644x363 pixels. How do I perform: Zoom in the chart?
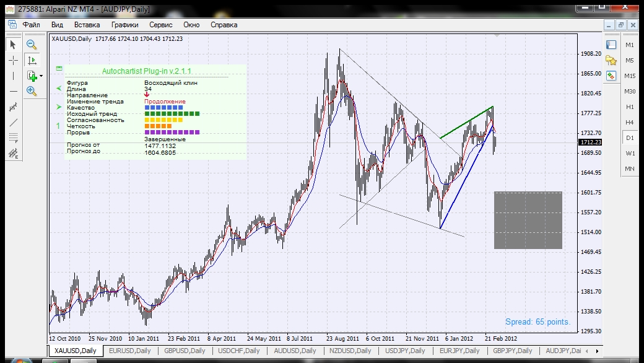click(32, 91)
